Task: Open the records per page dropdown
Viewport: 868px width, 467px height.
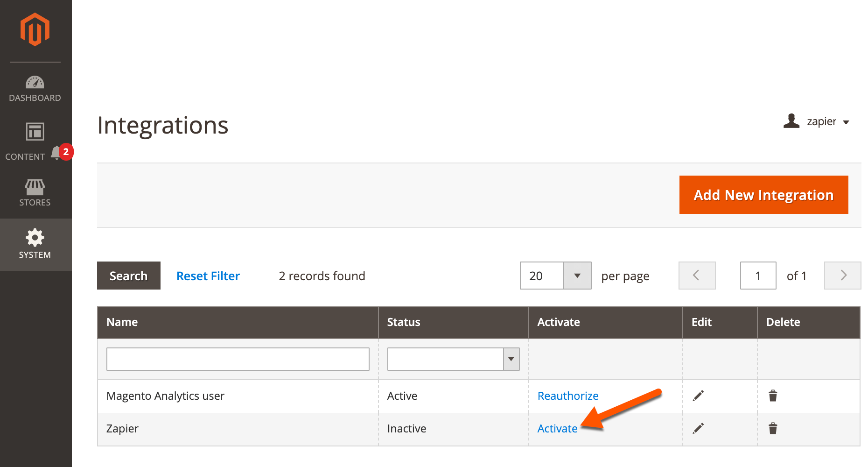Action: point(578,276)
